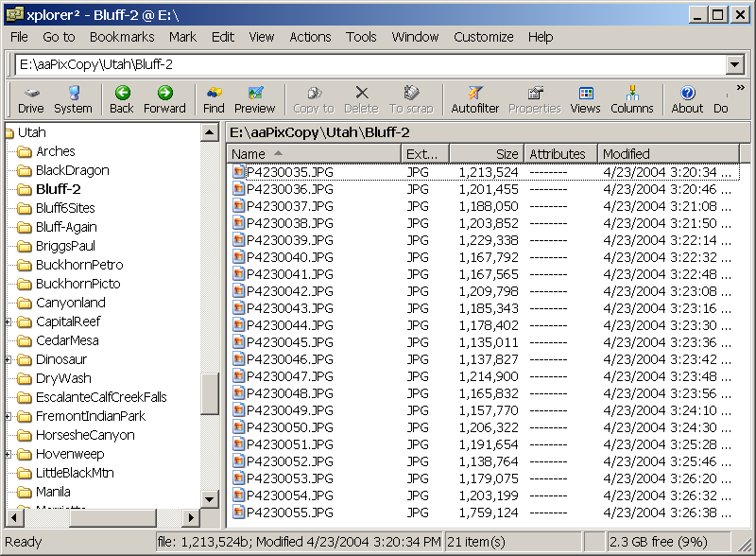Sort files by the Size column header
This screenshot has width=756, height=556.
click(486, 153)
